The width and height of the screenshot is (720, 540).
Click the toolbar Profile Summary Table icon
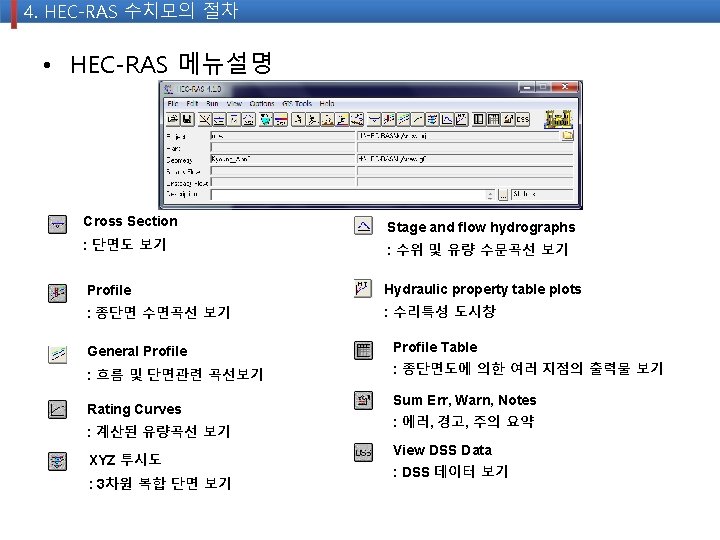click(493, 120)
